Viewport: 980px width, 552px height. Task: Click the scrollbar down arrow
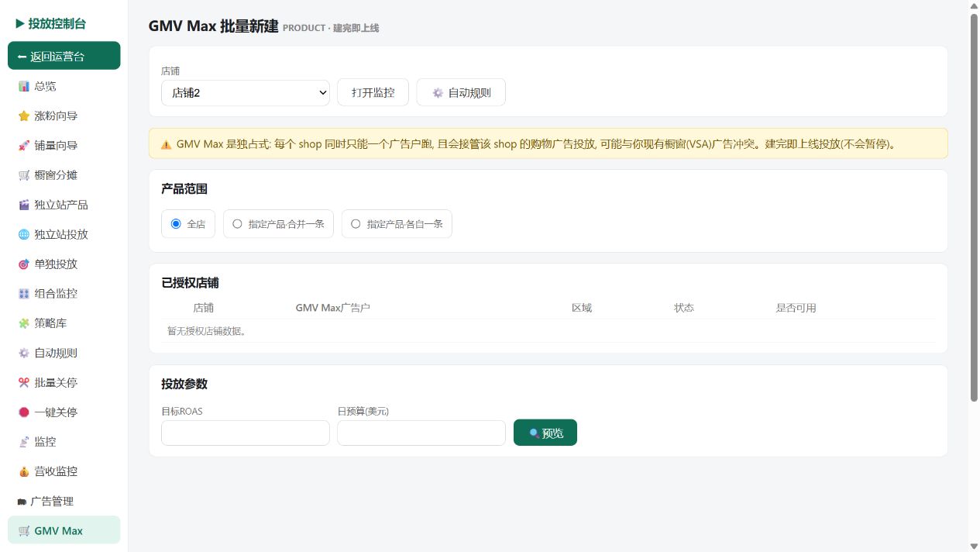(974, 546)
